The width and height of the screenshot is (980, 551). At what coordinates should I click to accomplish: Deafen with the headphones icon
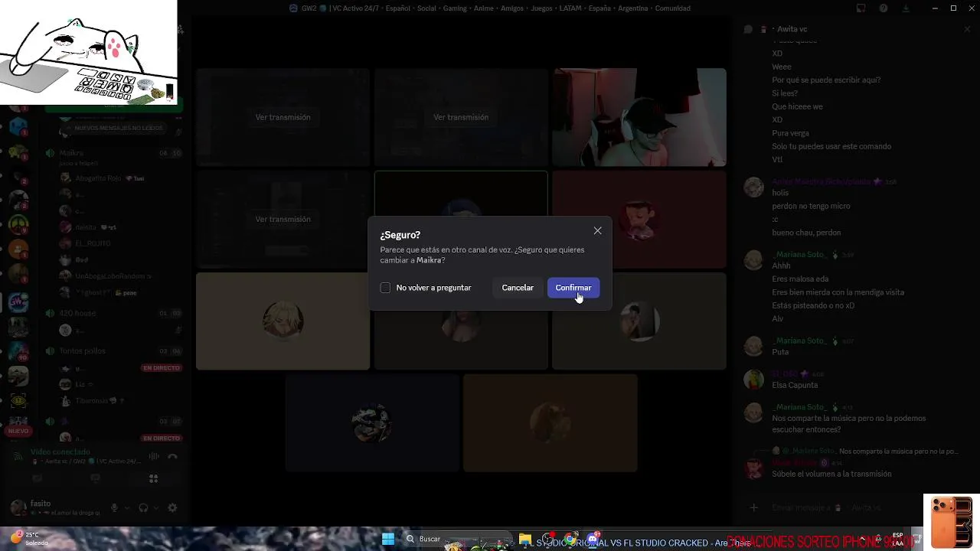[143, 507]
